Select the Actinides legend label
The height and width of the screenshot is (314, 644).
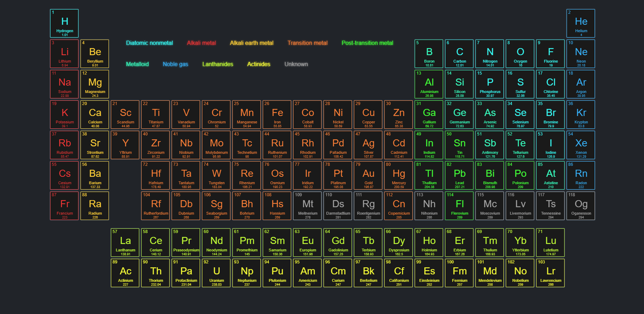tap(259, 64)
